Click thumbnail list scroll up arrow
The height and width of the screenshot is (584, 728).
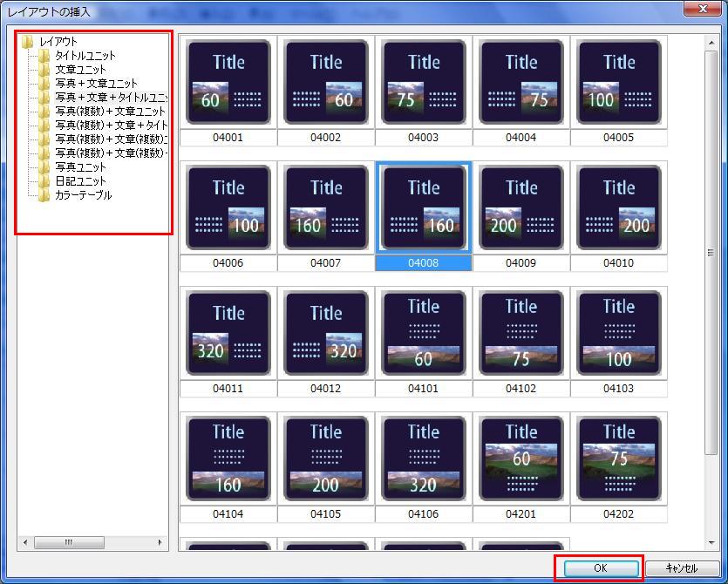coord(711,43)
